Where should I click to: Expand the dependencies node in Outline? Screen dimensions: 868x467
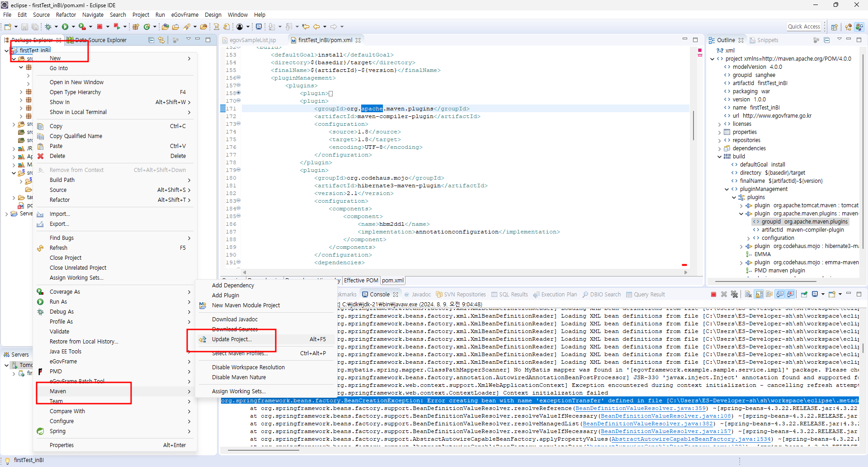click(x=720, y=148)
